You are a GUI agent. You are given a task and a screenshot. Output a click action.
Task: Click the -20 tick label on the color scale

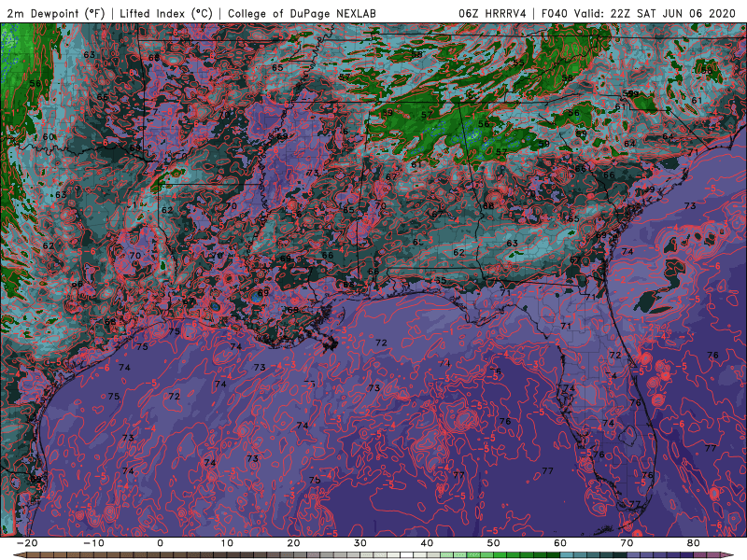(x=27, y=543)
